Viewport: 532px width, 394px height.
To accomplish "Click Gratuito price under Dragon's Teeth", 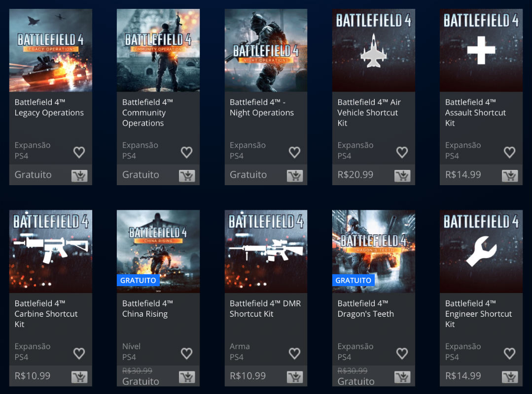I will [x=356, y=382].
